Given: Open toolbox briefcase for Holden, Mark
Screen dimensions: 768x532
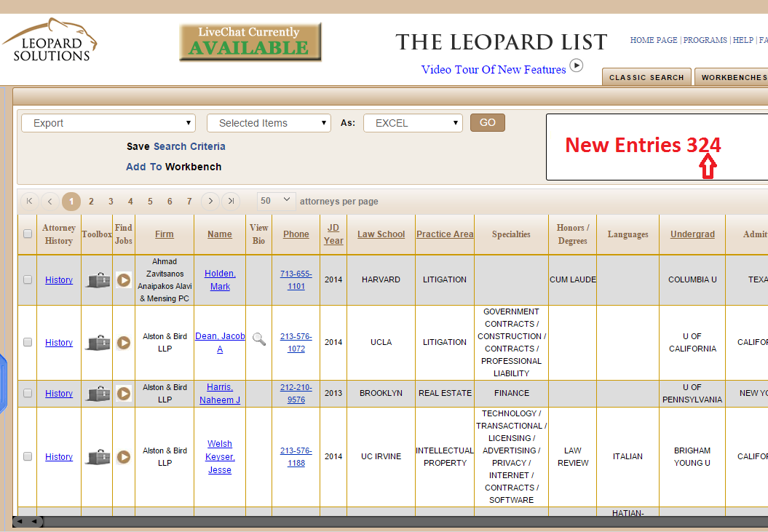Looking at the screenshot, I should (x=98, y=280).
